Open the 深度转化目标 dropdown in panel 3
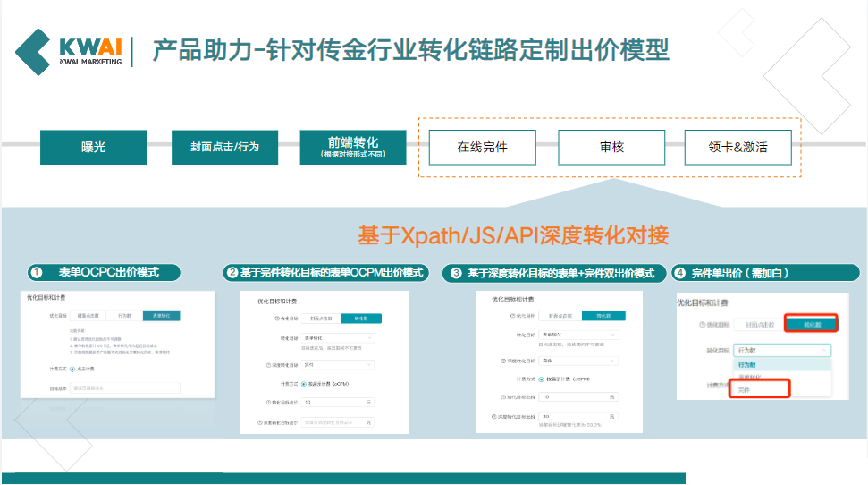Viewport: 868px width, 485px height. [x=577, y=361]
